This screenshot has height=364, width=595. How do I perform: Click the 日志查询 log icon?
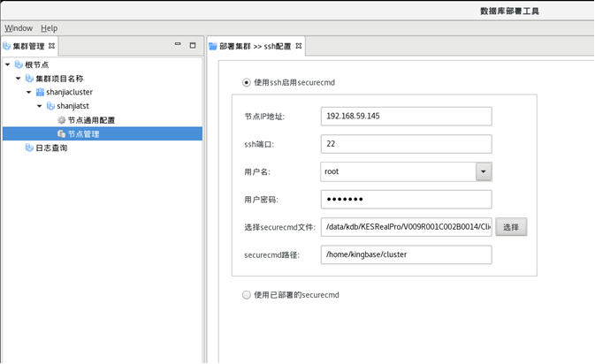(x=29, y=148)
